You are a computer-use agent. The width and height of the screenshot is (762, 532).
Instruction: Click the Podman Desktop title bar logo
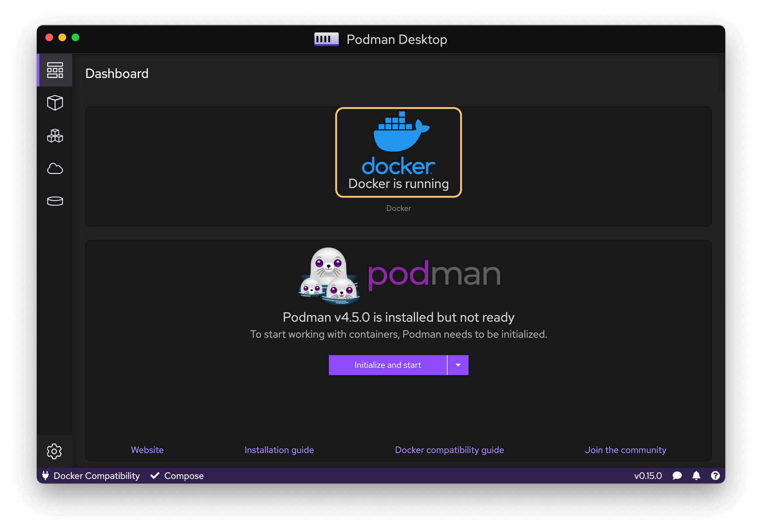[326, 39]
